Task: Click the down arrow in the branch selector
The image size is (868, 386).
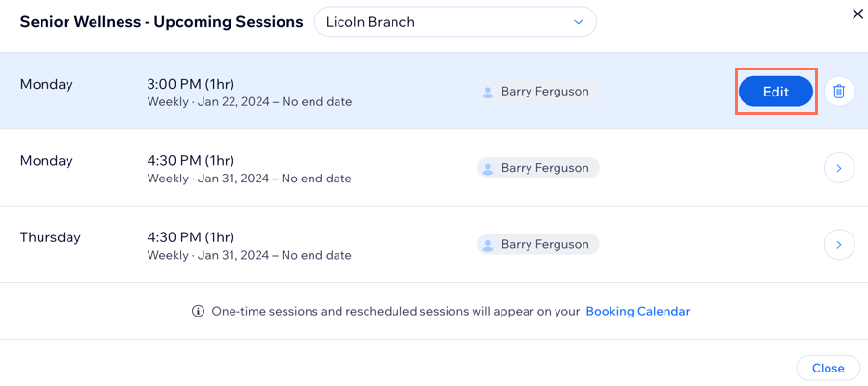Action: 579,23
